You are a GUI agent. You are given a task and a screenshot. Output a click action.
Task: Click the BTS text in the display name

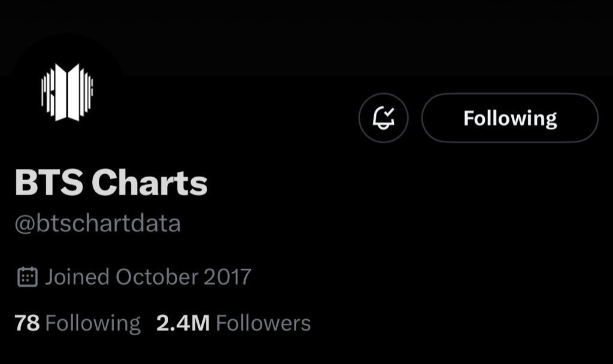pos(49,182)
